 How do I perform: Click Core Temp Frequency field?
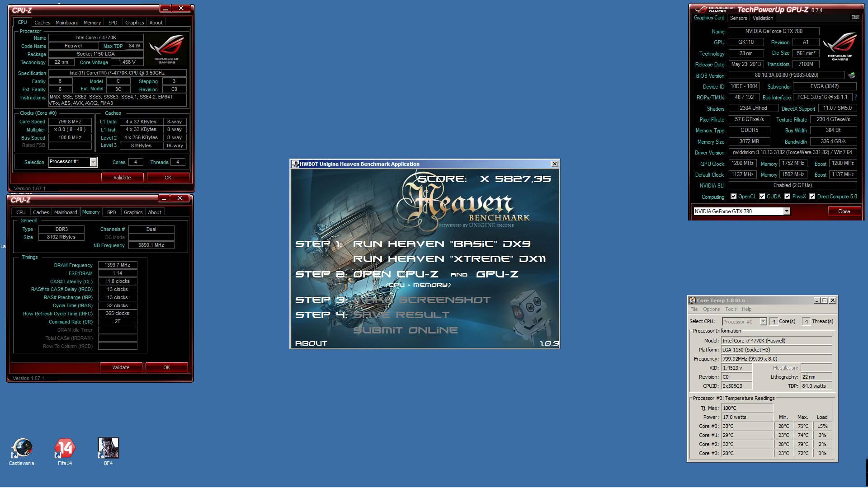(777, 359)
